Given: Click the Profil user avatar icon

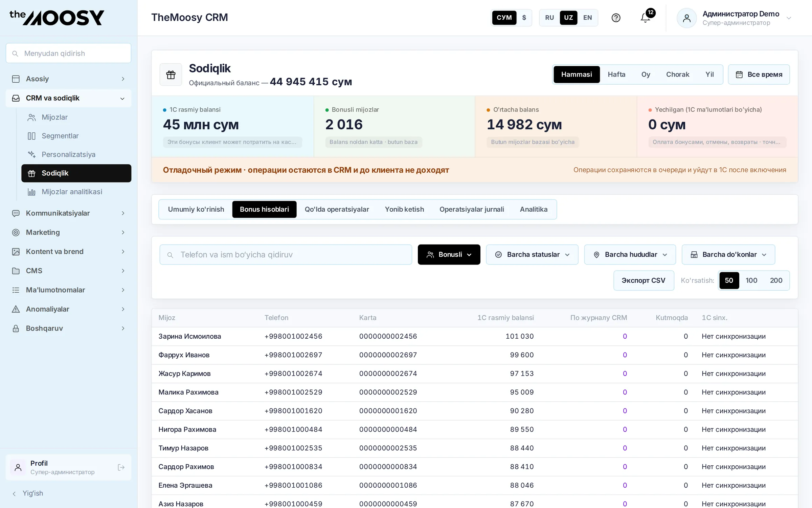Looking at the screenshot, I should pos(18,467).
